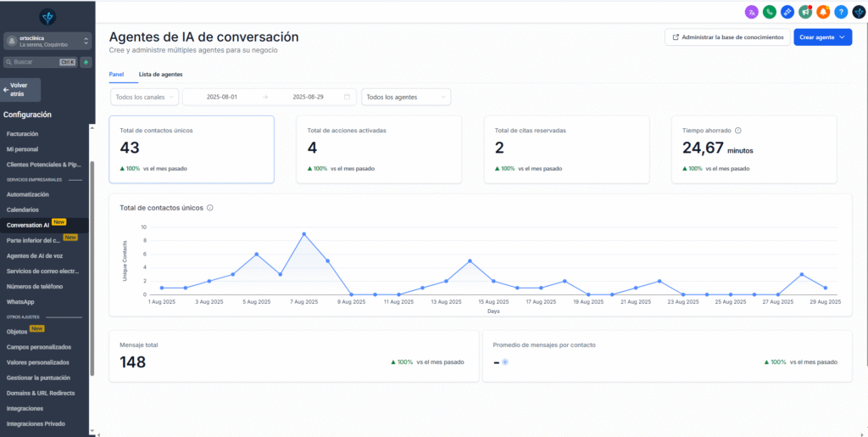This screenshot has width=868, height=437.
Task: Click info icon beside chart title
Action: point(210,208)
